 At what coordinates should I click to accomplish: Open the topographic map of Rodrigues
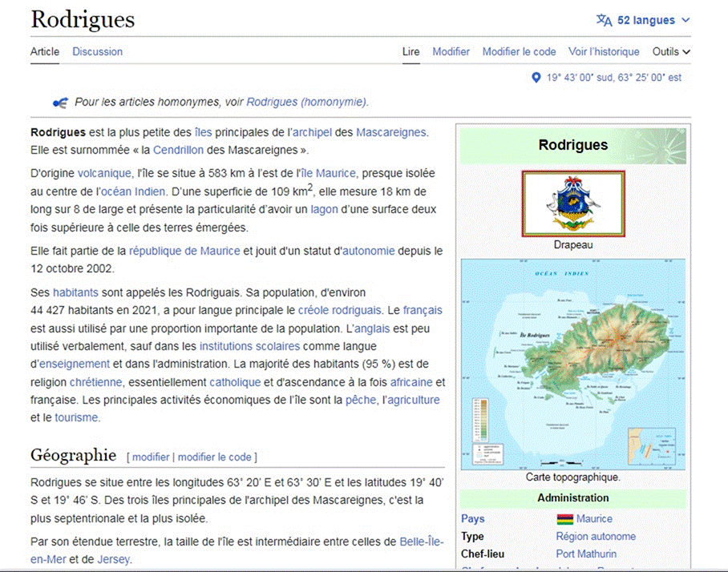tap(573, 365)
